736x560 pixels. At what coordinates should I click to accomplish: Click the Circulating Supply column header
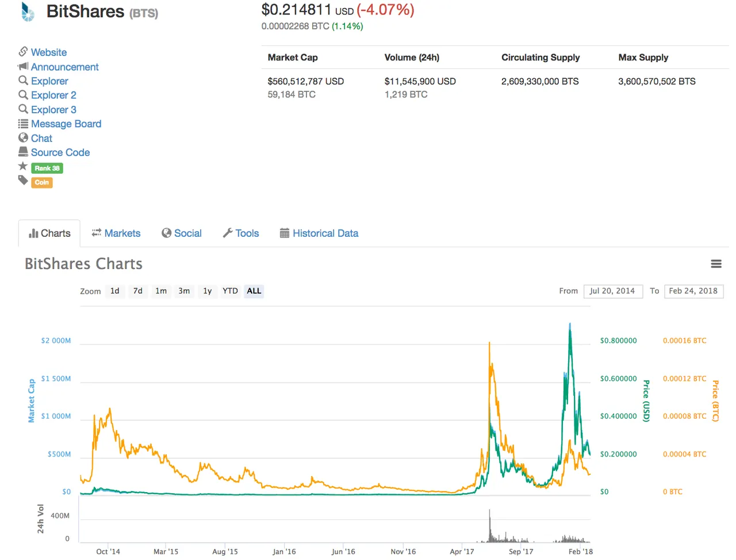coord(540,57)
